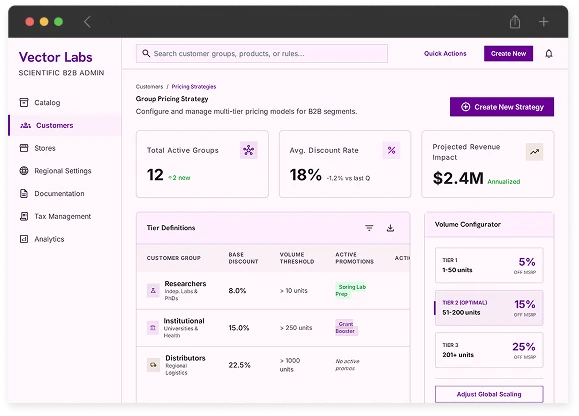This screenshot has height=416, width=579.
Task: Open a new tab with the plus icon
Action: point(543,22)
